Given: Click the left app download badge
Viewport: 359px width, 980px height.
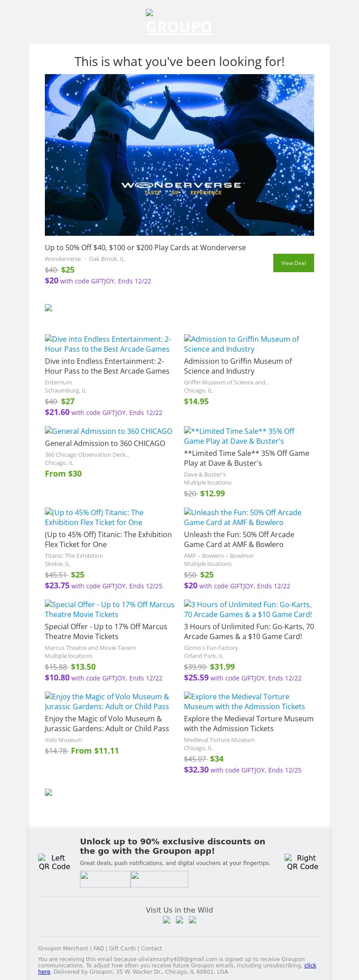Looking at the screenshot, I should (105, 879).
